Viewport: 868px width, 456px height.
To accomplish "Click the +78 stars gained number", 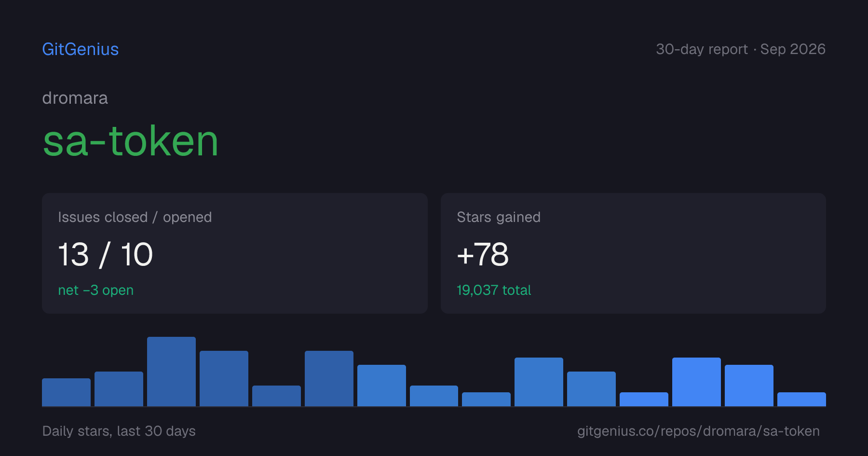I will pyautogui.click(x=483, y=254).
